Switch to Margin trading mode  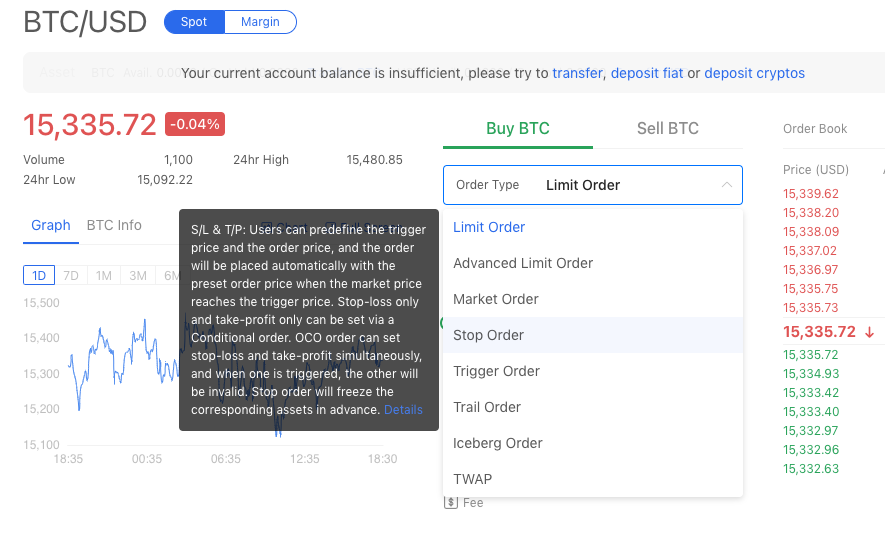click(260, 22)
